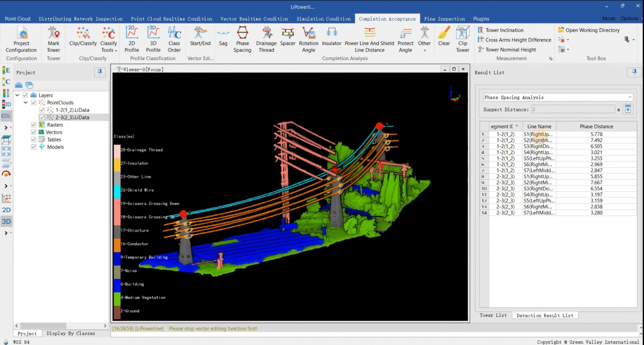
Task: Expand the Measurement group launcher
Action: pyautogui.click(x=551, y=59)
